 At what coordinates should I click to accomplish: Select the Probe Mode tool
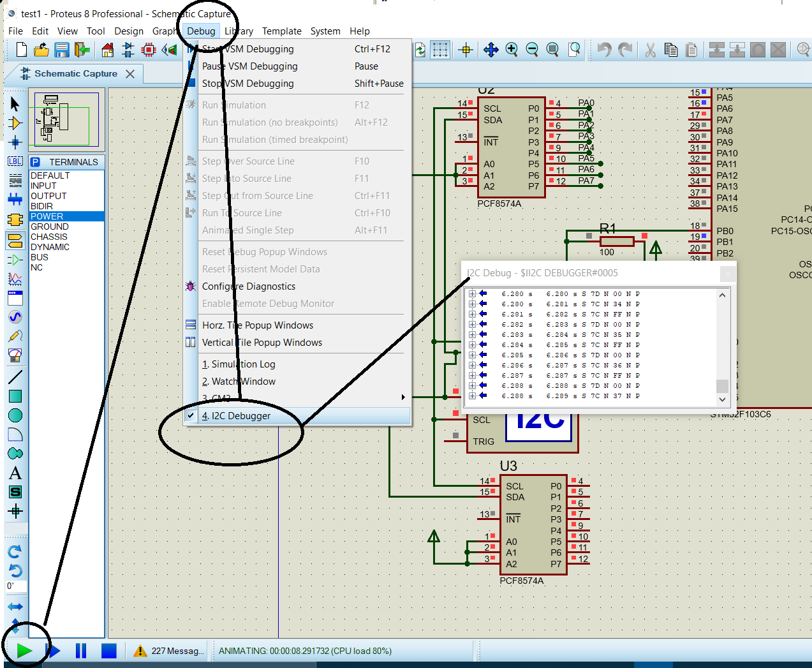pos(15,336)
